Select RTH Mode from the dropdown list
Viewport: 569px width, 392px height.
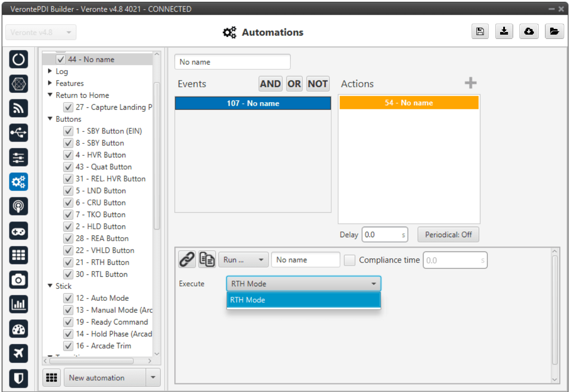click(304, 300)
